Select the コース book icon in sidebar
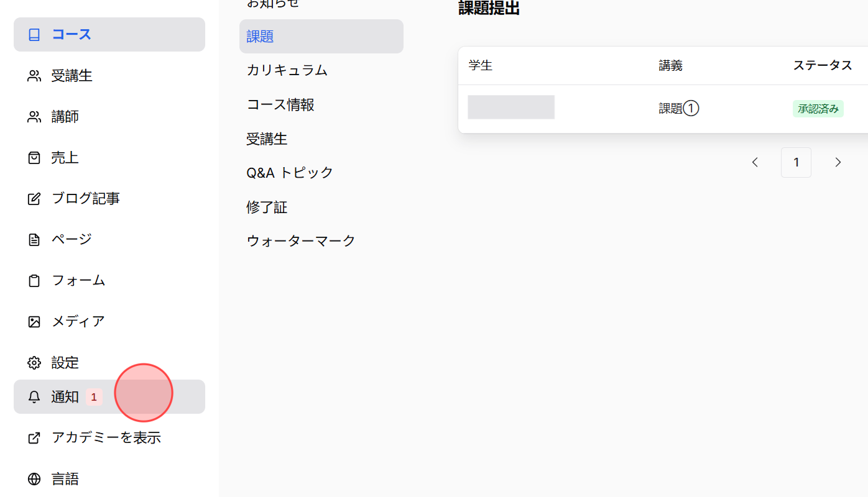 click(x=34, y=34)
